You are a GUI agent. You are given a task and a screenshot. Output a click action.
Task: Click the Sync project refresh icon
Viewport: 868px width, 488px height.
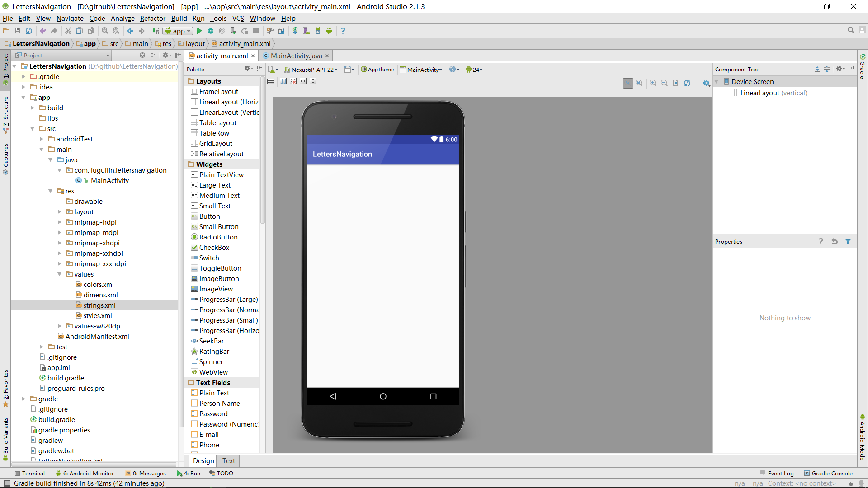tap(29, 31)
